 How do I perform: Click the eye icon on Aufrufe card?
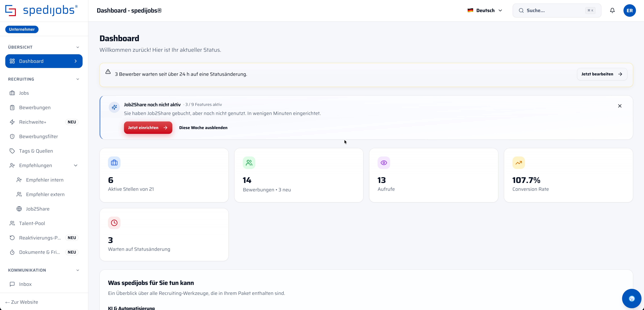pos(384,163)
